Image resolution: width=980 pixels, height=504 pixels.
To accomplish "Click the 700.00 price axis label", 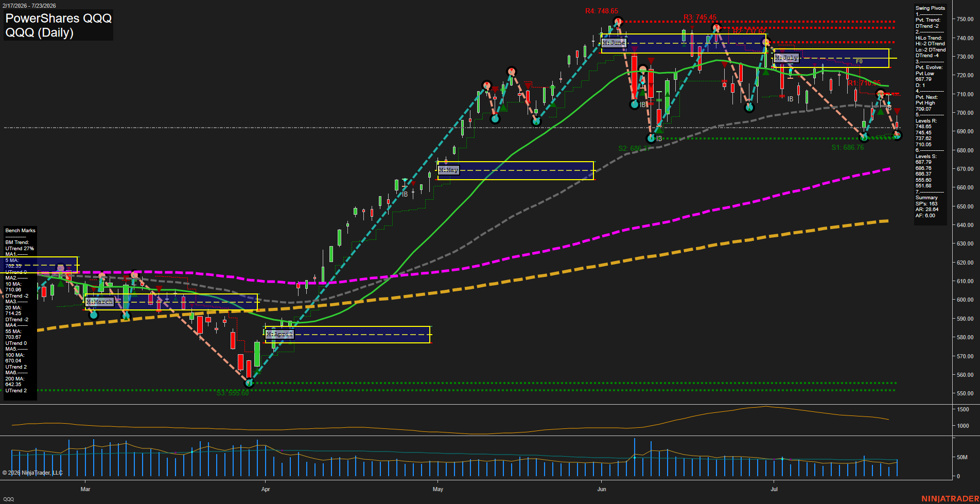I will [965, 113].
